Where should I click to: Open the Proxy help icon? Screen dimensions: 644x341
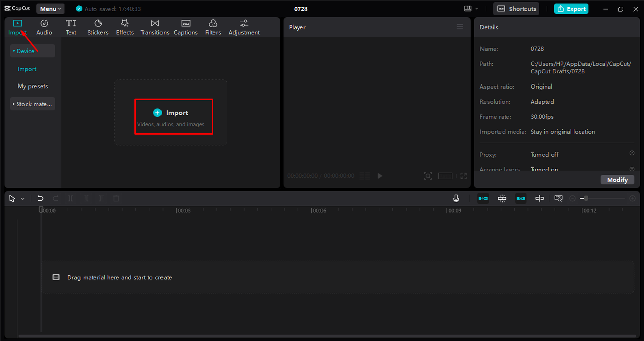[632, 153]
